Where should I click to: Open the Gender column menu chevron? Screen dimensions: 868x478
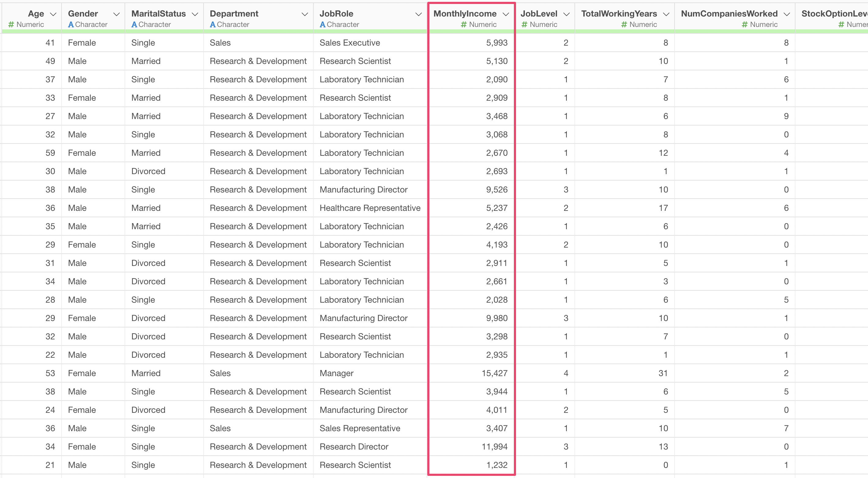(x=116, y=14)
